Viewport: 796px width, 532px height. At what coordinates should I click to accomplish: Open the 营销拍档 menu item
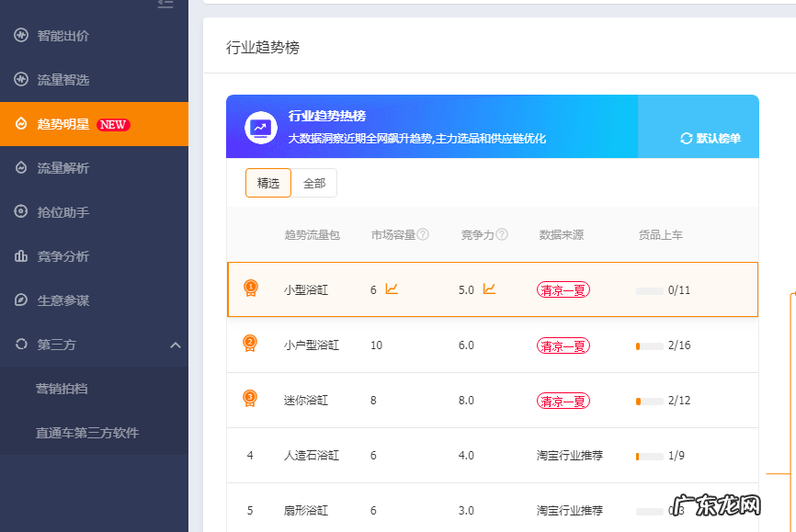[64, 391]
